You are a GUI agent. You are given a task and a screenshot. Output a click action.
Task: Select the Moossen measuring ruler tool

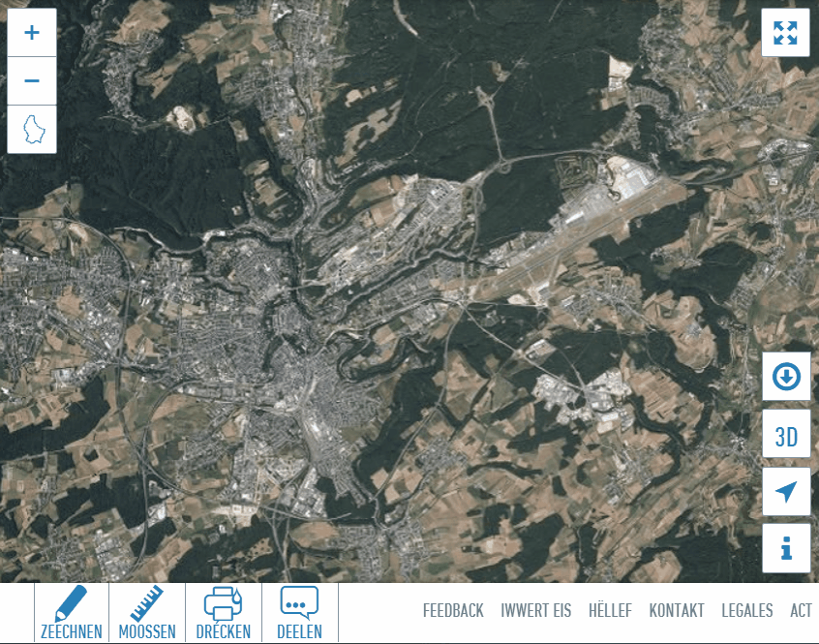[x=147, y=612]
